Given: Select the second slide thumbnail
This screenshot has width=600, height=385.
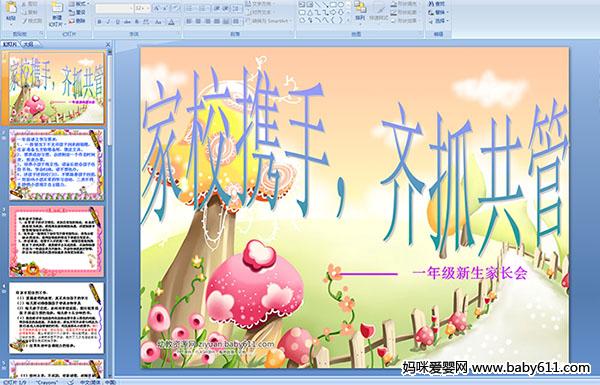Looking at the screenshot, I should coord(56,165).
